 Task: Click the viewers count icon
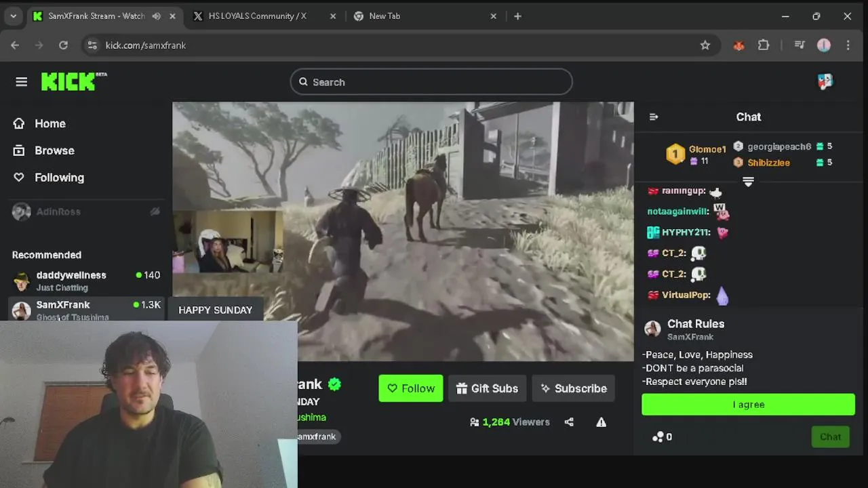pos(474,422)
